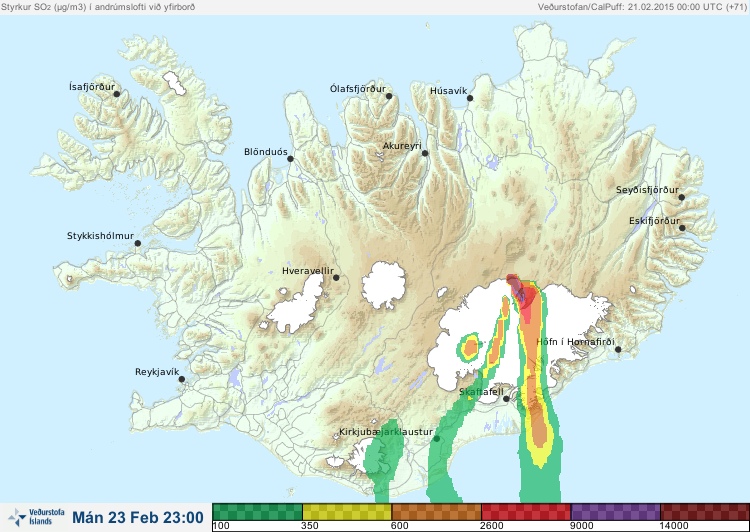The height and width of the screenshot is (532, 750).
Task: Click the 'Seyðisfjörður' map label
Action: [x=647, y=190]
